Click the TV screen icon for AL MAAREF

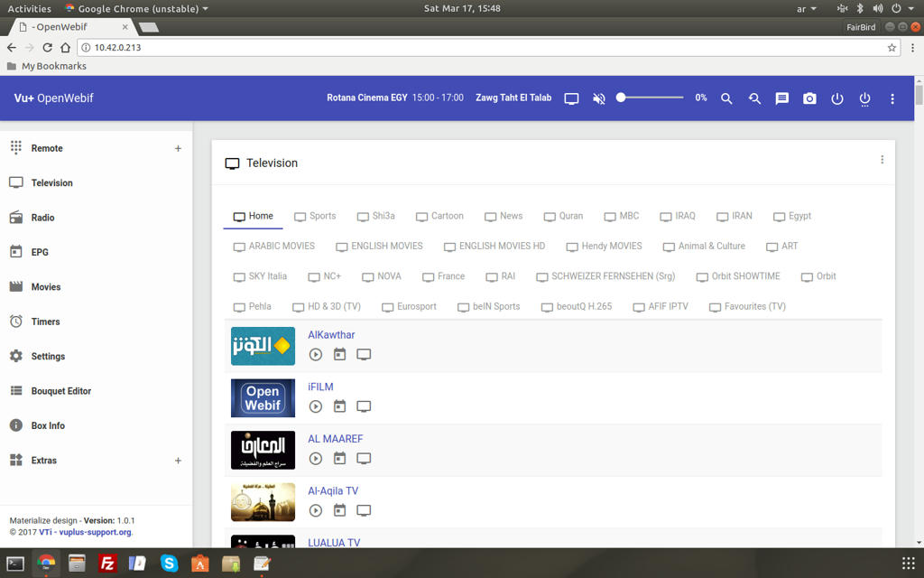point(364,458)
